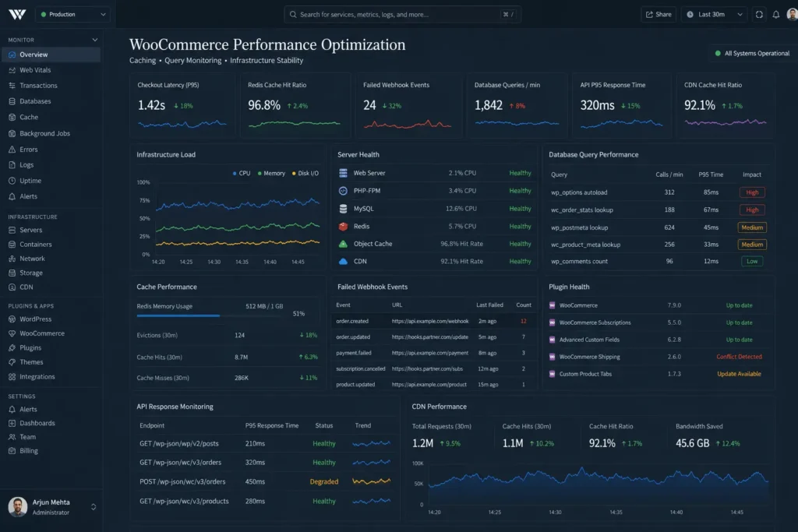Click the Integrations grid icon
This screenshot has width=798, height=532.
[x=12, y=377]
